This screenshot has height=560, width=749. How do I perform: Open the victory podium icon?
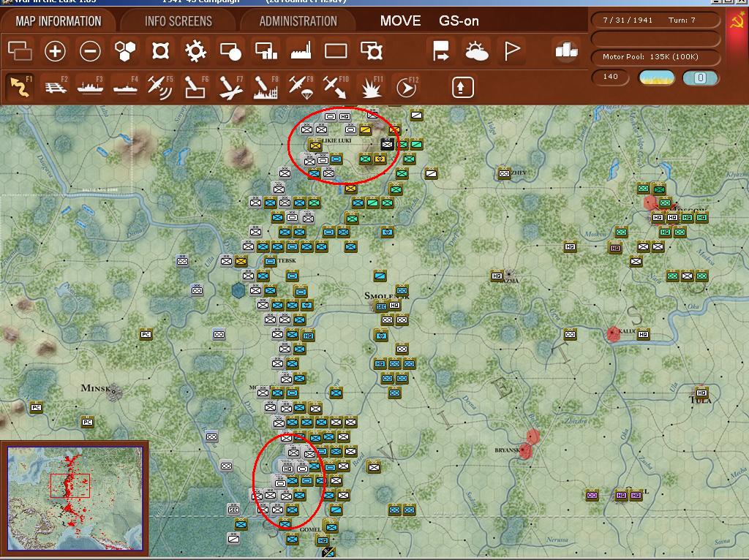pyautogui.click(x=567, y=50)
